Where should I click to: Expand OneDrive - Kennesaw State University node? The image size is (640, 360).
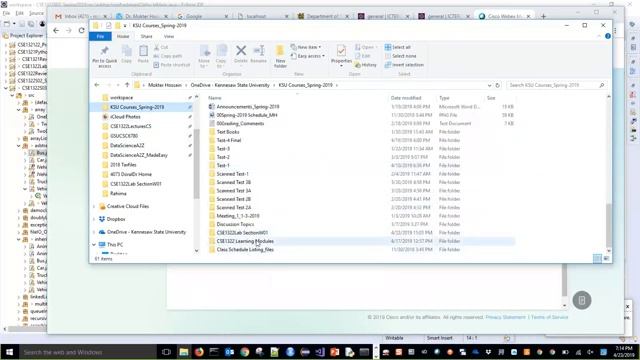[x=94, y=232]
